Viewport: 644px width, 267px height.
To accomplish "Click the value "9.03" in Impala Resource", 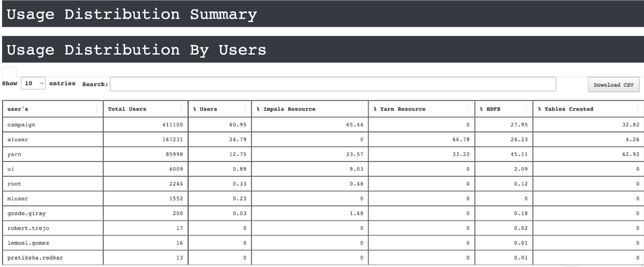I will click(x=356, y=169).
